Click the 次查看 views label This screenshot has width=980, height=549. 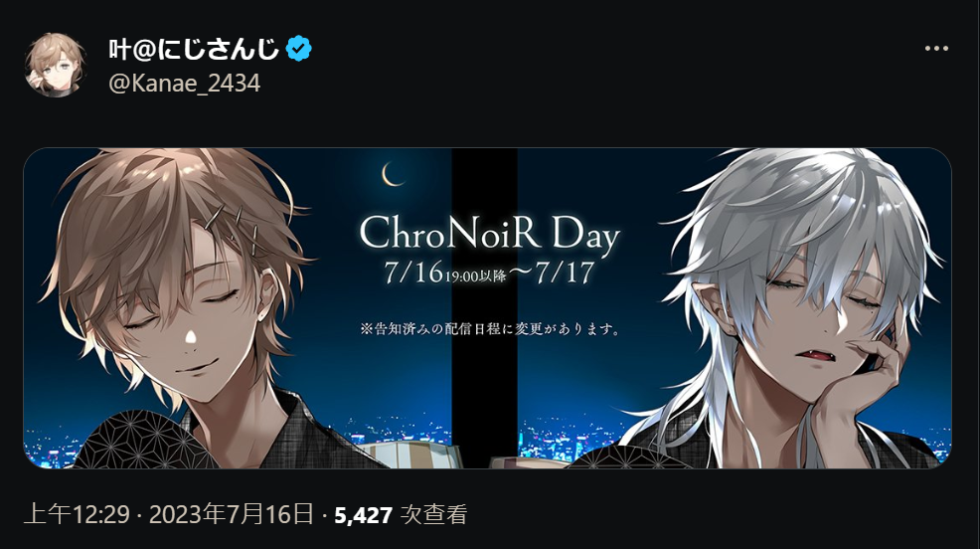pyautogui.click(x=433, y=514)
